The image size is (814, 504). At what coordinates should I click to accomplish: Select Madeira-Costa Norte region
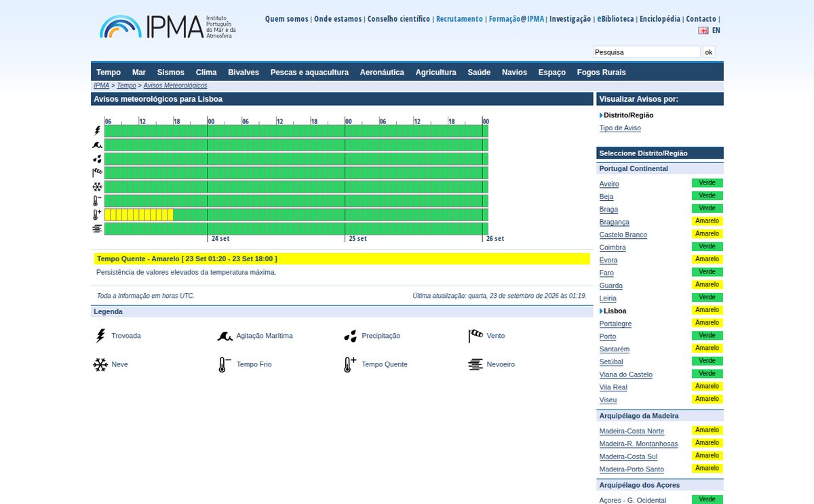click(x=632, y=431)
